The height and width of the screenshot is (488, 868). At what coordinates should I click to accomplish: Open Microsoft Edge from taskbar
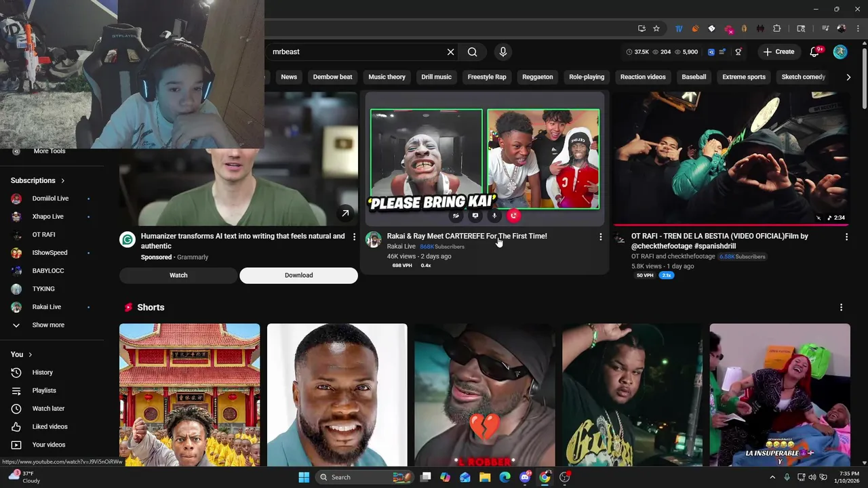click(x=505, y=477)
